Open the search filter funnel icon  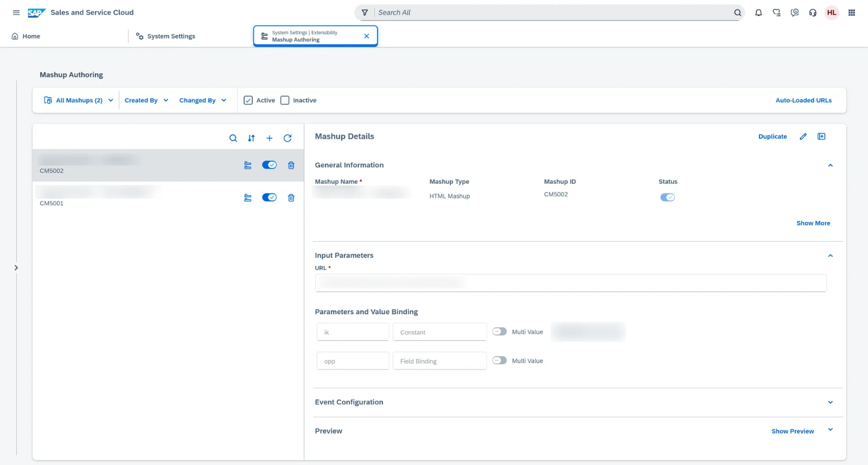pos(365,12)
